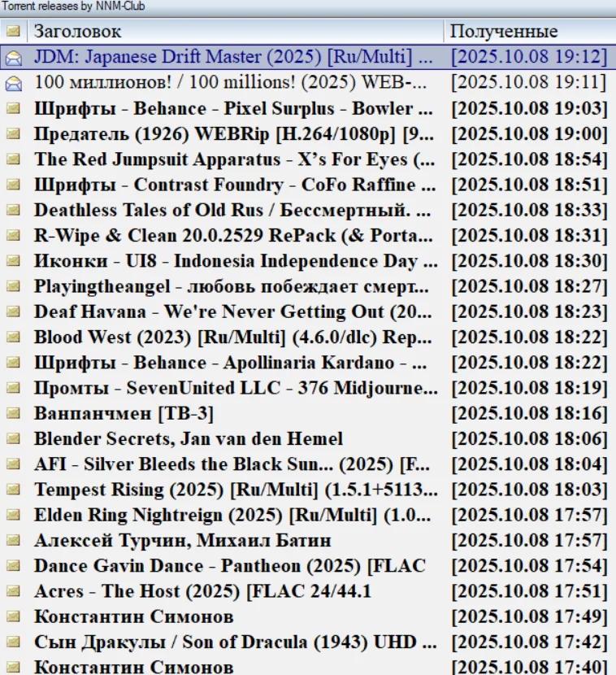The height and width of the screenshot is (675, 616).
Task: Click the received date [2025.10.08 19:12]
Action: pyautogui.click(x=529, y=57)
